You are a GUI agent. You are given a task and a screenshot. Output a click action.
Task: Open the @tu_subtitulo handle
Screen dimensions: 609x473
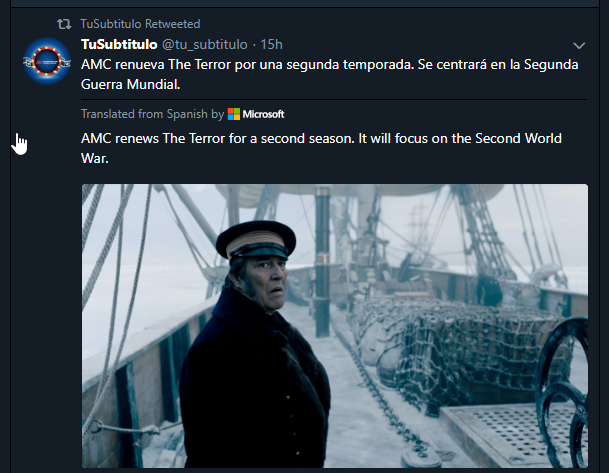point(205,45)
